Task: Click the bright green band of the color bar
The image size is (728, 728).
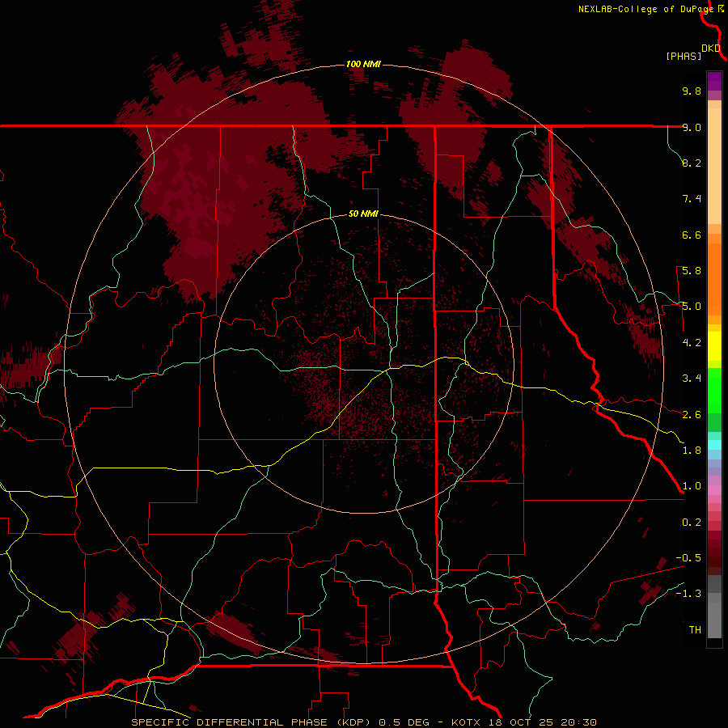Action: 714,391
